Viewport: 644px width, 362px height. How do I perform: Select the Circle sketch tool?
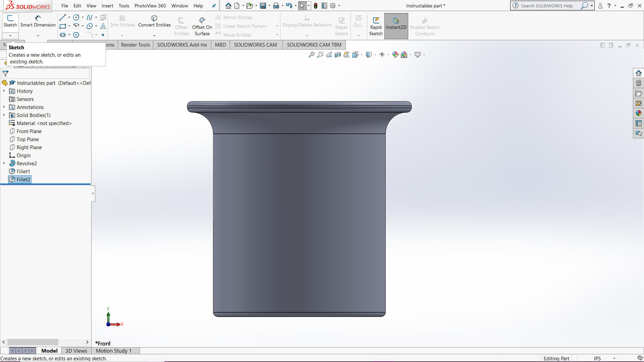pyautogui.click(x=76, y=17)
